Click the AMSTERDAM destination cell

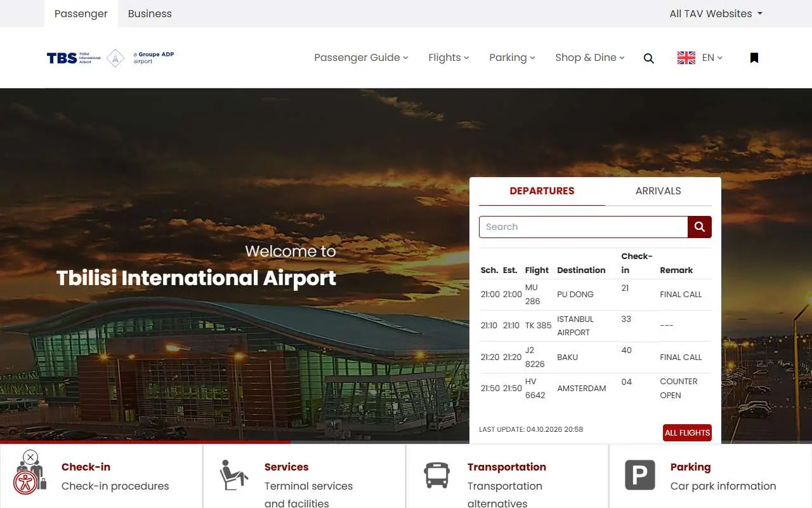pos(582,389)
